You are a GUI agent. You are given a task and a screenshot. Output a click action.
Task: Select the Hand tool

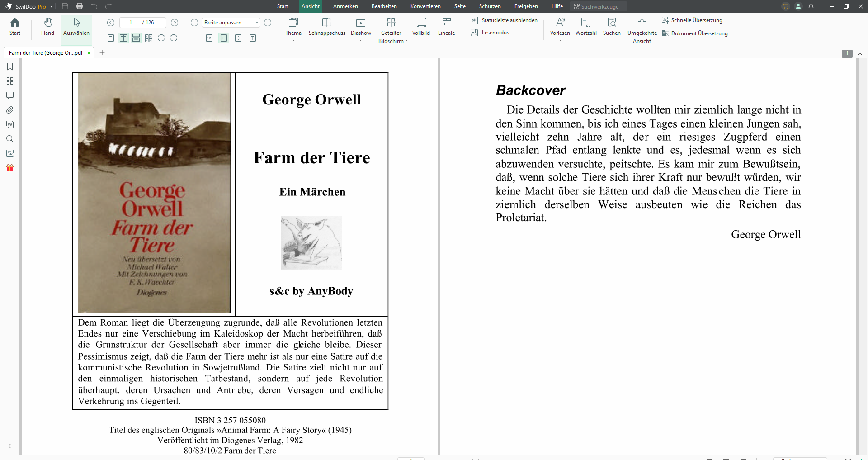click(x=47, y=26)
